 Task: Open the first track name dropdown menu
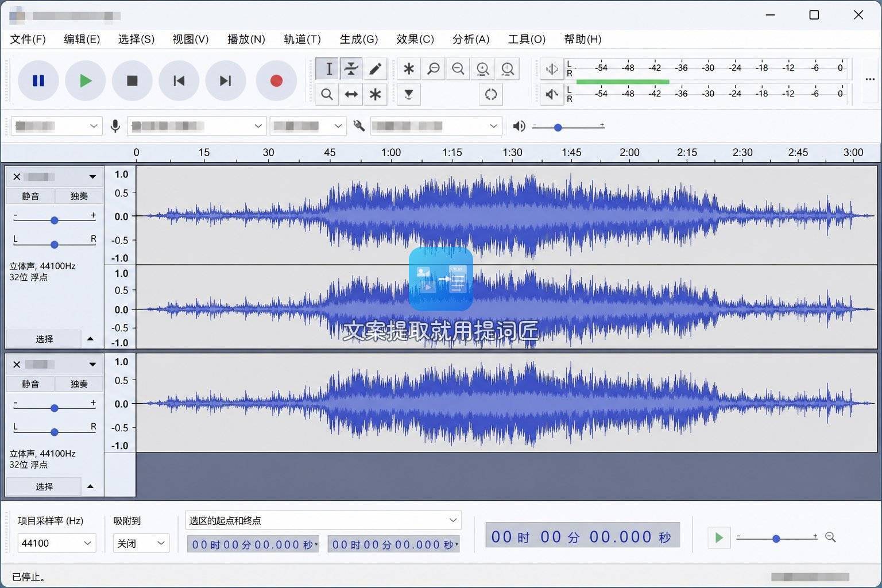click(92, 177)
